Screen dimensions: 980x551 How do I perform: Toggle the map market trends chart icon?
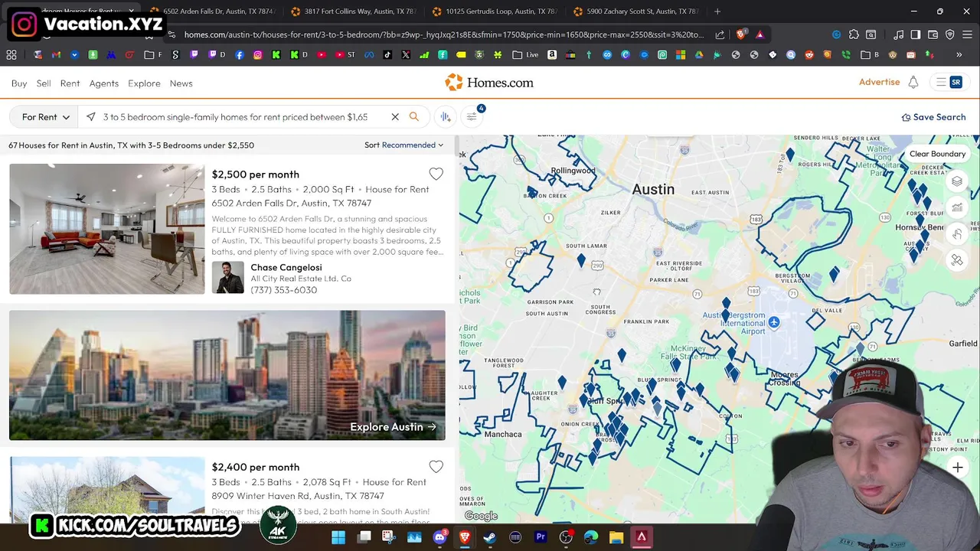coord(957,207)
